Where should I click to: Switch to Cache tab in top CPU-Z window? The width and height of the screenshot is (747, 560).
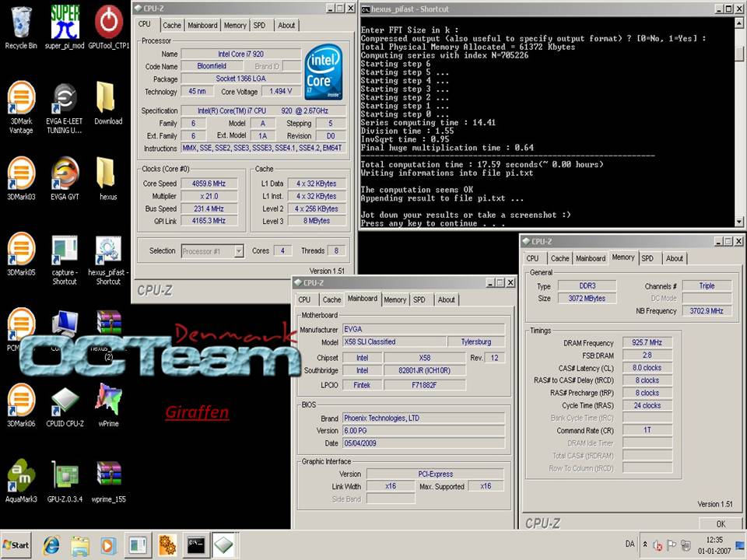point(171,25)
